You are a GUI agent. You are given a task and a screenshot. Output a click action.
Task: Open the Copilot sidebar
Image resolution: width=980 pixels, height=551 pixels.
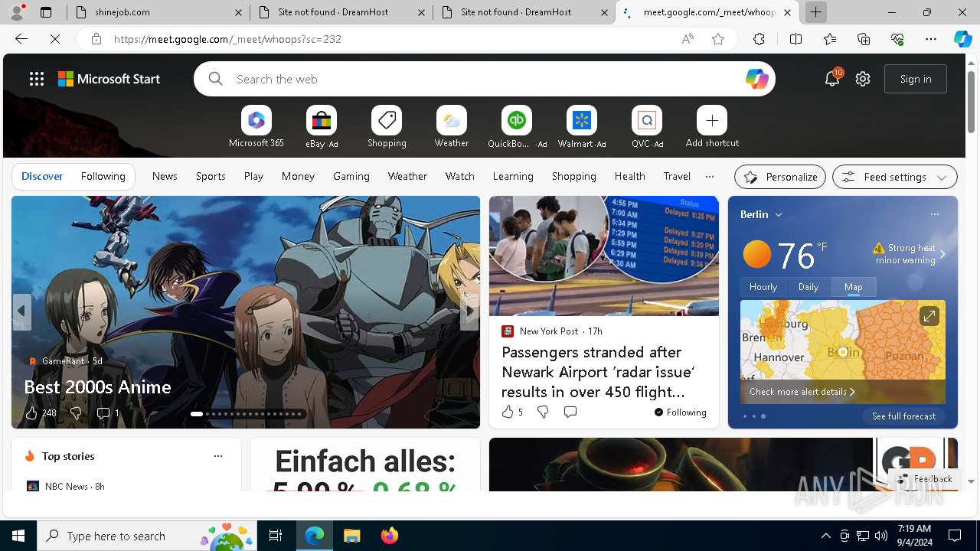pyautogui.click(x=962, y=39)
